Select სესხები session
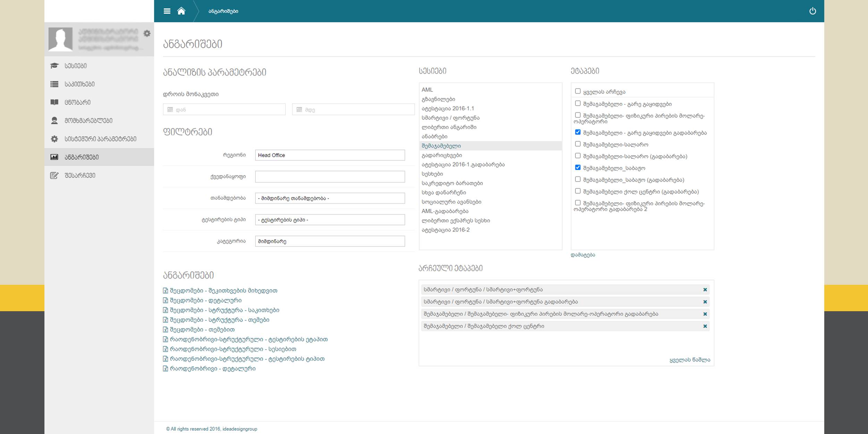 490,174
